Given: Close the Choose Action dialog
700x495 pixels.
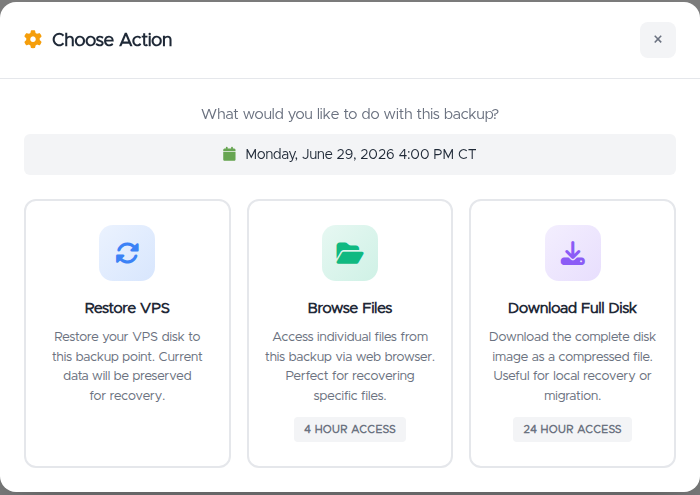Looking at the screenshot, I should 658,40.
